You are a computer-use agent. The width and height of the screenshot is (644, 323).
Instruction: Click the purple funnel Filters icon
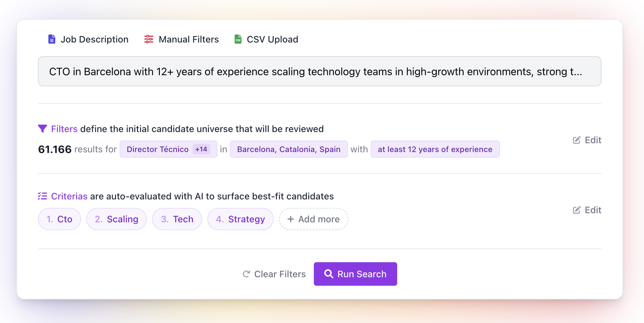pos(42,129)
